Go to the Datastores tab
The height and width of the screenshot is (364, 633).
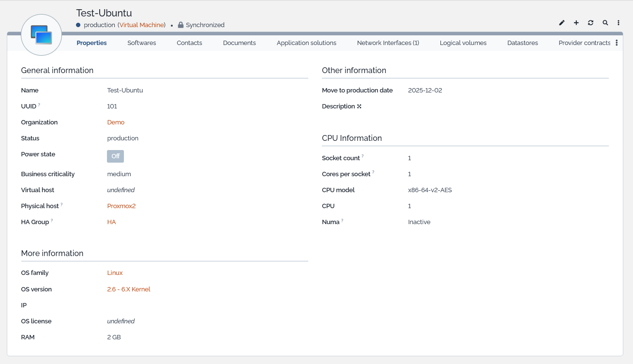[522, 43]
